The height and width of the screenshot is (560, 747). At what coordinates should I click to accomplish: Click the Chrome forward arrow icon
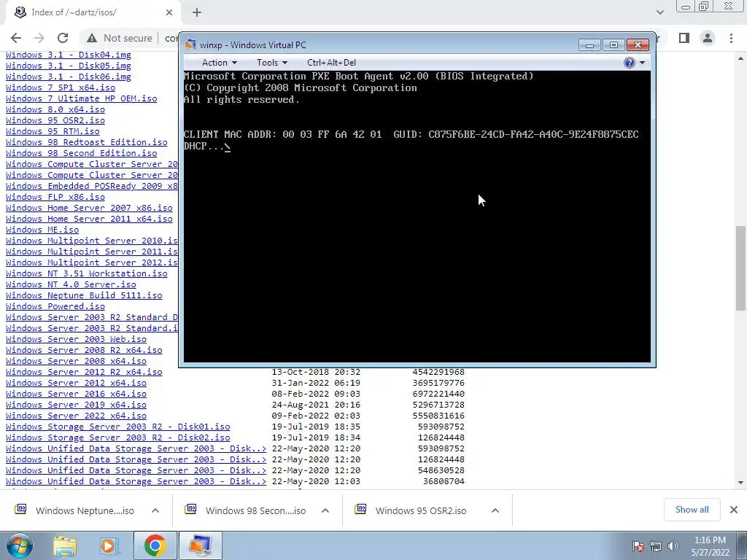[x=39, y=38]
